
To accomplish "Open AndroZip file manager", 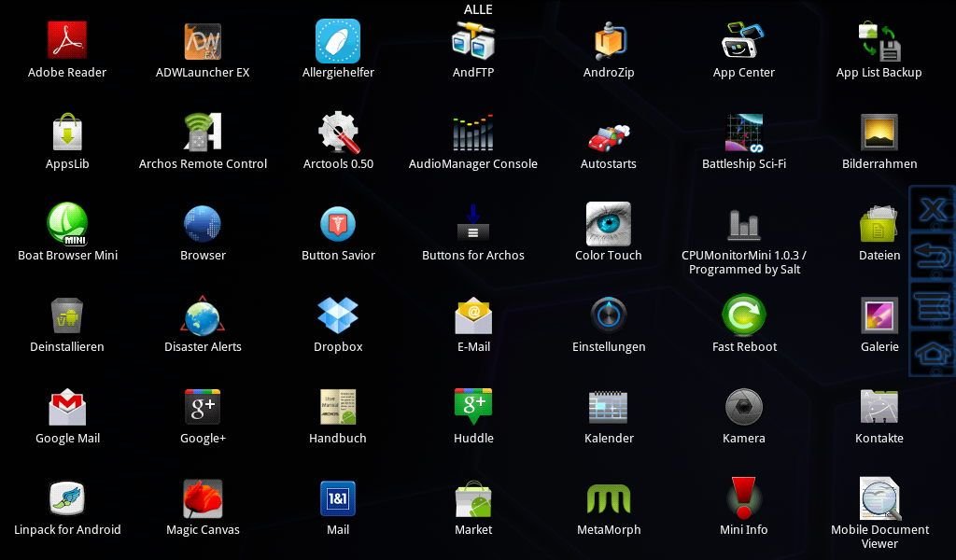I will tap(609, 40).
